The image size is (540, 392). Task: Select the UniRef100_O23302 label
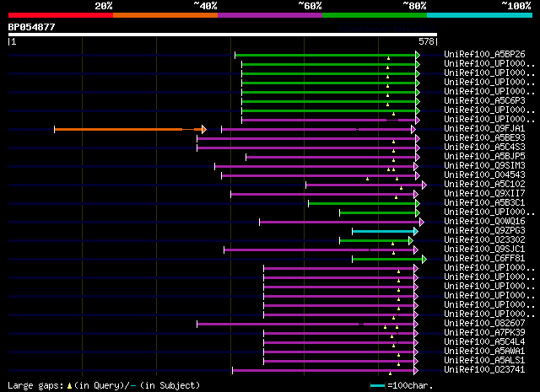(484, 240)
